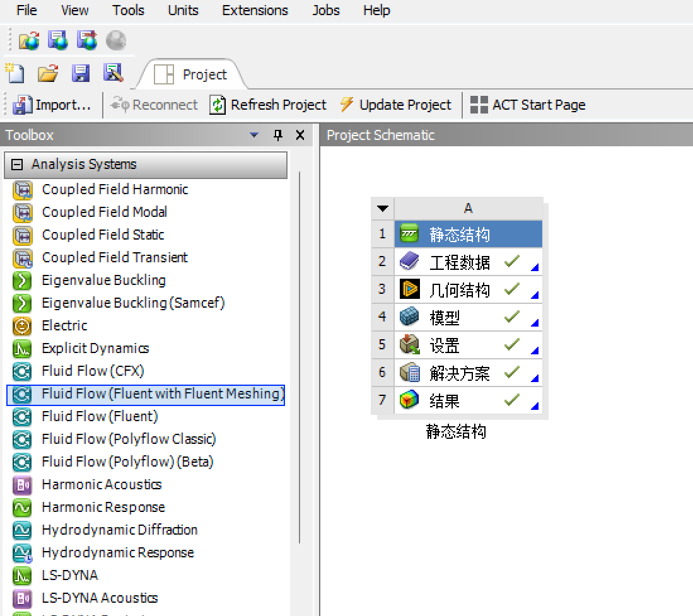This screenshot has height=616, width=693.
Task: Select the Explicit Dynamics icon
Action: coord(22,349)
